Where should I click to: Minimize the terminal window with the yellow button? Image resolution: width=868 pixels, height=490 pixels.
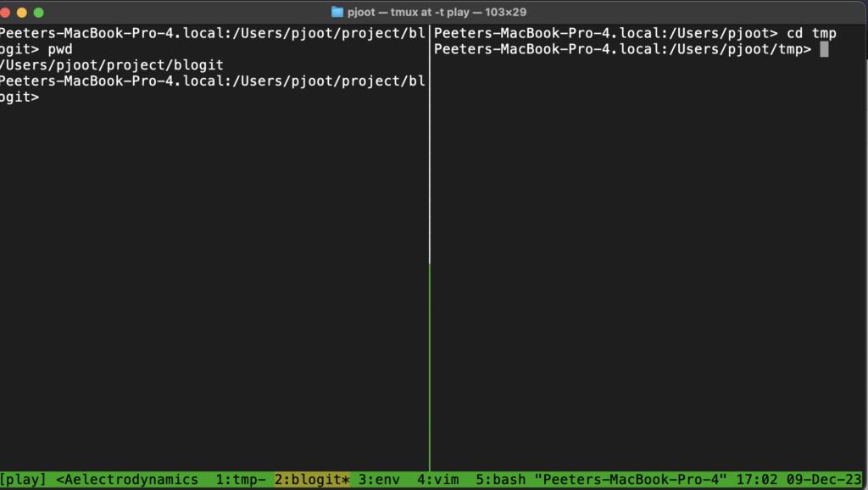22,12
